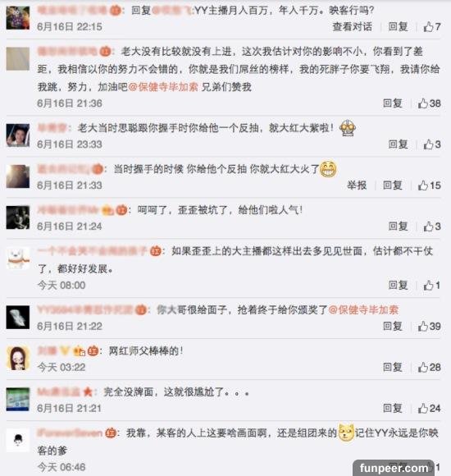Reply to the 6月16日 22:15 comment
The height and width of the screenshot is (476, 451).
(x=398, y=27)
